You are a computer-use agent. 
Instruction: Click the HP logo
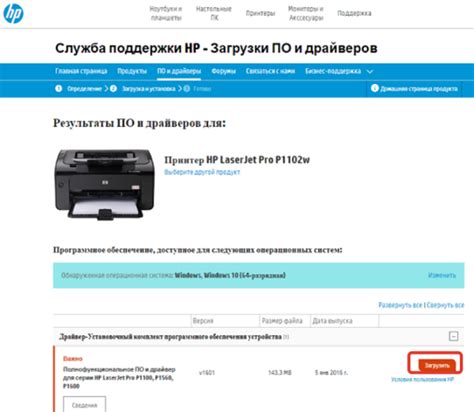13,13
